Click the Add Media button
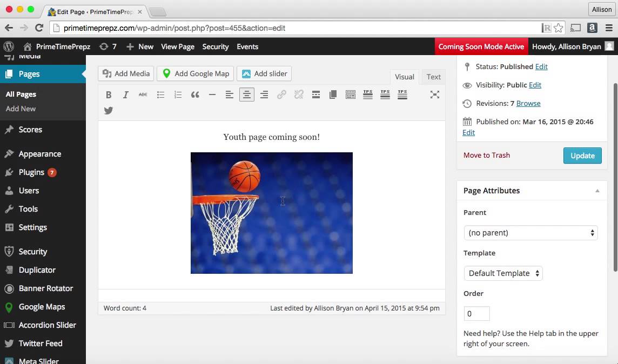The image size is (618, 364). click(126, 73)
